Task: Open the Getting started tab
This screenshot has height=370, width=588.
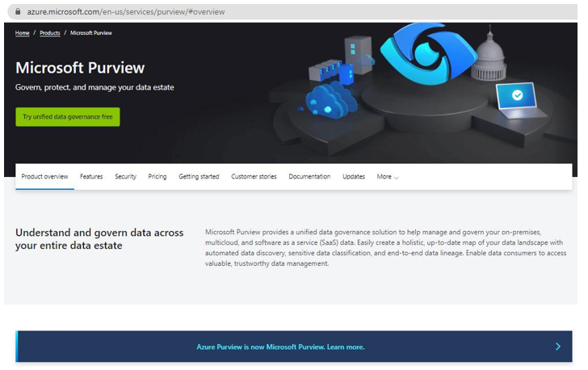Action: (x=199, y=176)
